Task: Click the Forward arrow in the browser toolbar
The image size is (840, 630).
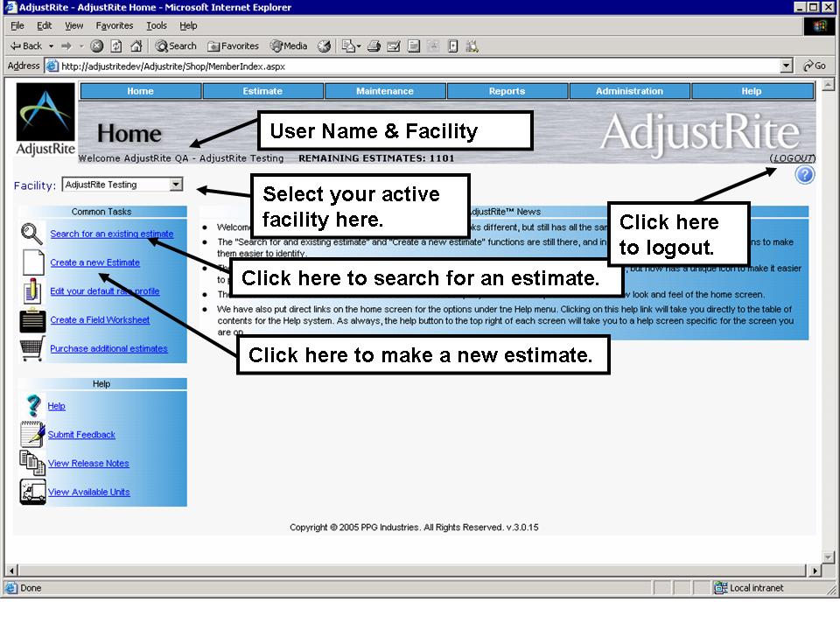Action: [x=66, y=46]
